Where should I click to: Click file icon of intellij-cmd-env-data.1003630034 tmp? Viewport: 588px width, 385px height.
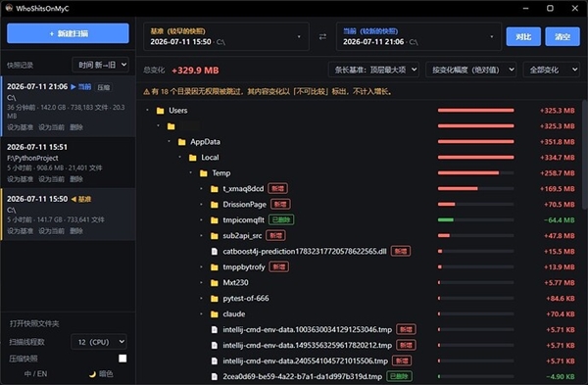click(215, 330)
